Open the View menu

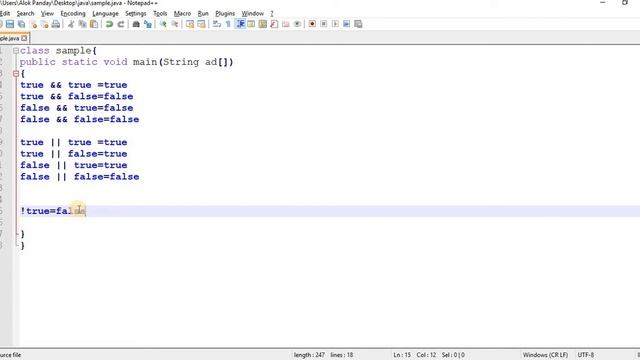[47, 13]
